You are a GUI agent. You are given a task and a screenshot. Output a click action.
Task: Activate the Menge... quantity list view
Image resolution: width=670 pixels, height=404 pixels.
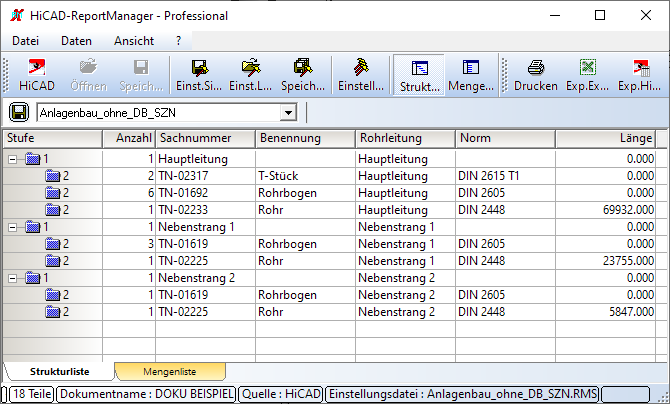(x=471, y=75)
